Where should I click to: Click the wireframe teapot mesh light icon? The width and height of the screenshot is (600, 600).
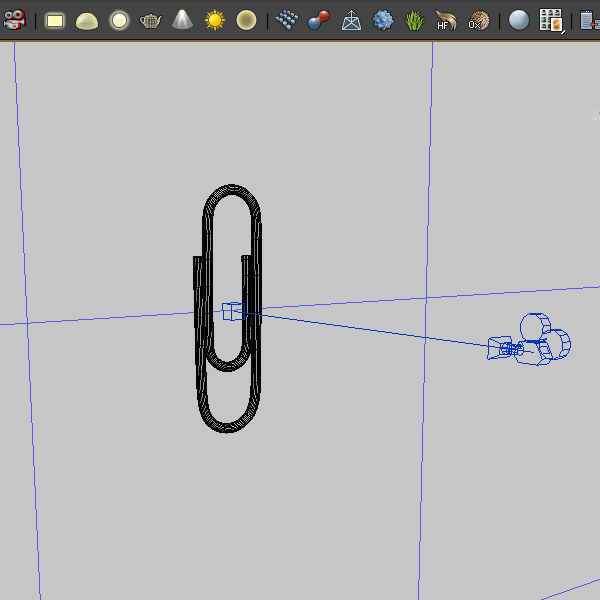coord(150,20)
